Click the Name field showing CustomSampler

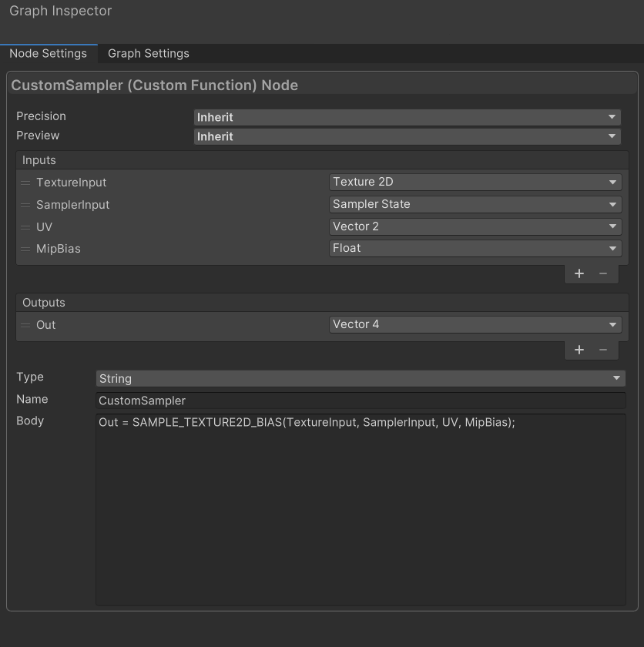[362, 400]
